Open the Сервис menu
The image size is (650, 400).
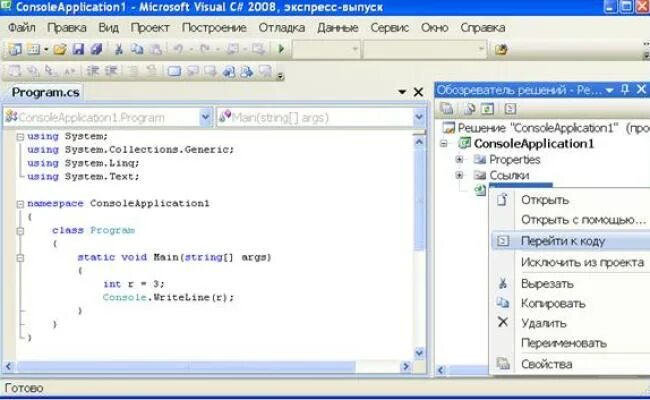click(x=390, y=28)
